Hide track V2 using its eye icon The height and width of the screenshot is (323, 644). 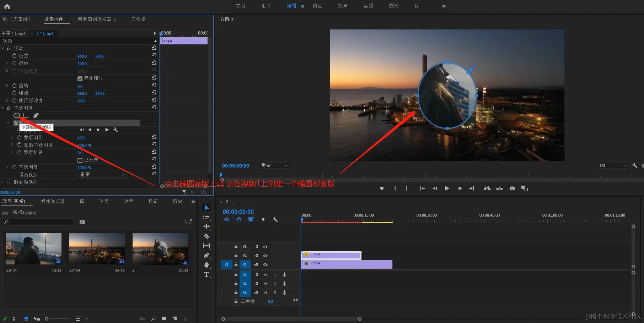pyautogui.click(x=265, y=256)
